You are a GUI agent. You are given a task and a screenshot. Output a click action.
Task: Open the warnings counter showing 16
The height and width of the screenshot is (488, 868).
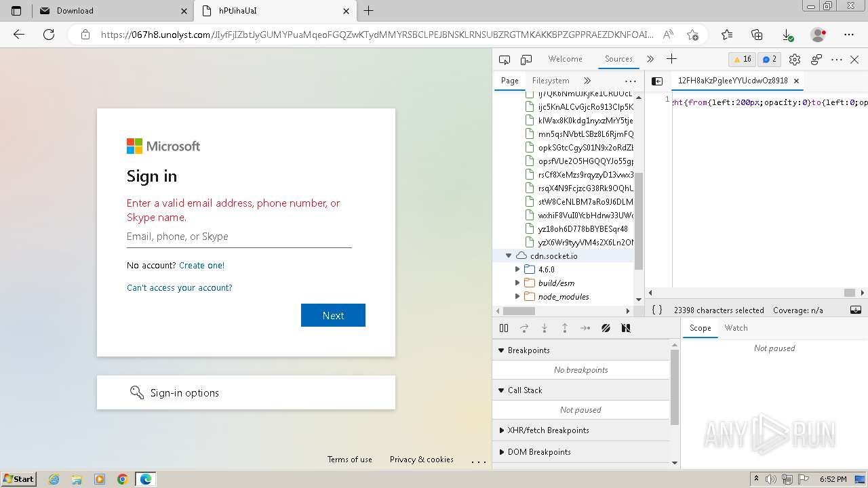pos(742,60)
